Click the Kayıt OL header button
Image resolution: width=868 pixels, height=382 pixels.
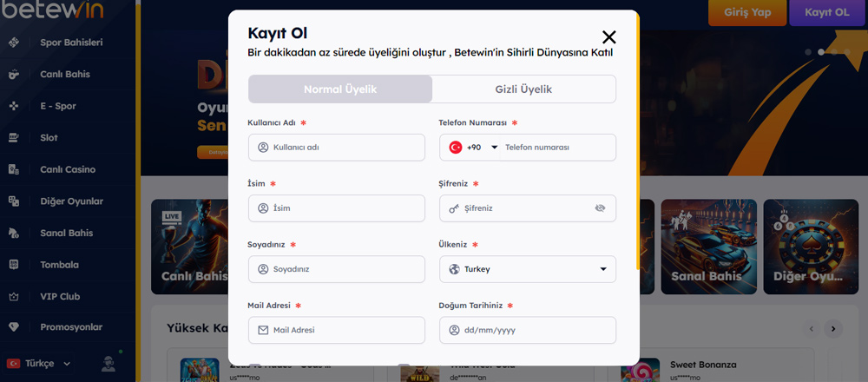click(826, 13)
